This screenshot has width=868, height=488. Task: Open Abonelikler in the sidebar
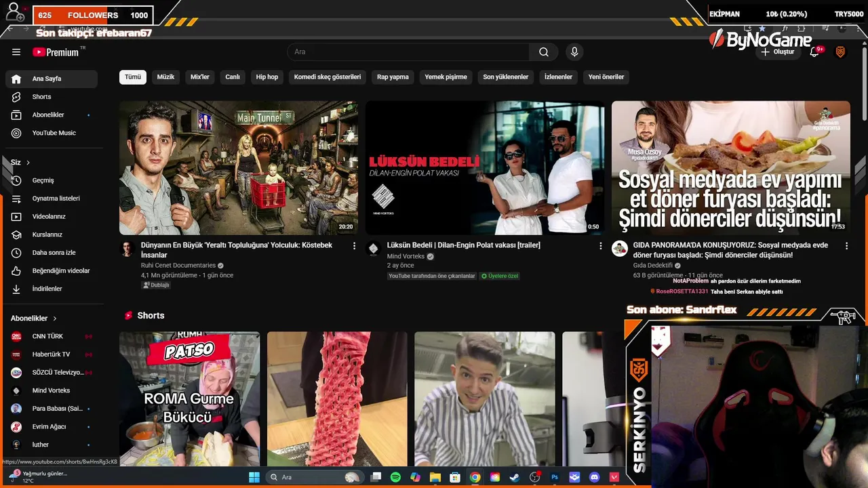[x=52, y=115]
